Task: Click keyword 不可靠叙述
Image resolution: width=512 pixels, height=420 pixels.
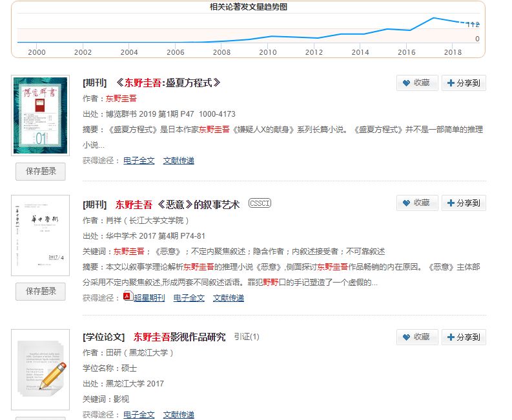Action: (x=365, y=252)
